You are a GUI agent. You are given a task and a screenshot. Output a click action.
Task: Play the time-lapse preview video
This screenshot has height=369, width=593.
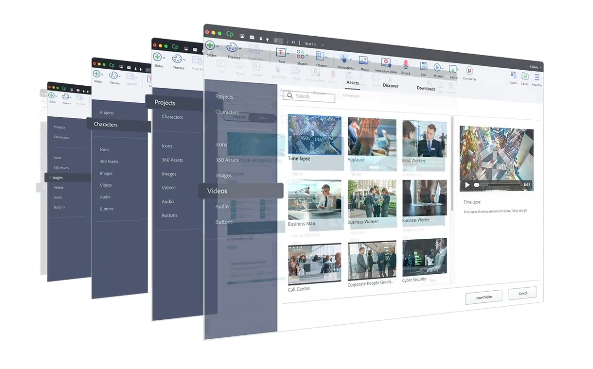tap(467, 185)
